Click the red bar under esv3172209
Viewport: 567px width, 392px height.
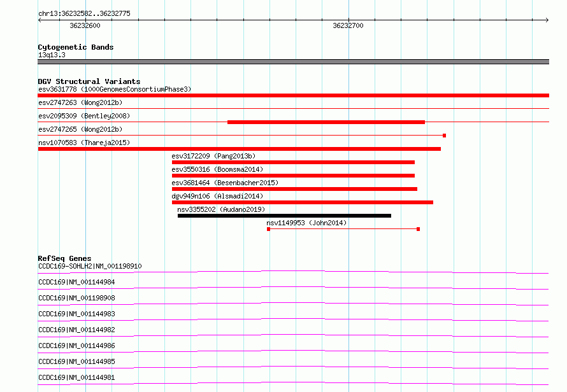coord(293,162)
